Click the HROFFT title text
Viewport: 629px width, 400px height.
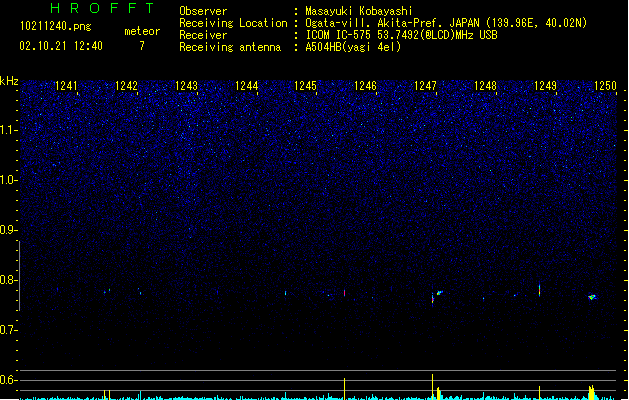click(x=102, y=8)
